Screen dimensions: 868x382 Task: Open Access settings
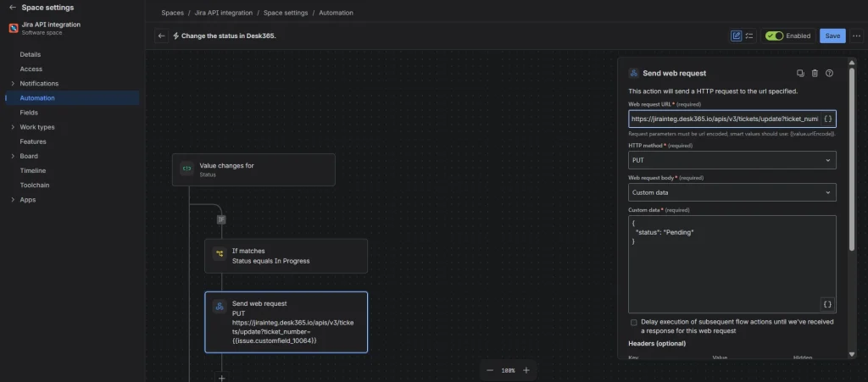click(x=31, y=69)
